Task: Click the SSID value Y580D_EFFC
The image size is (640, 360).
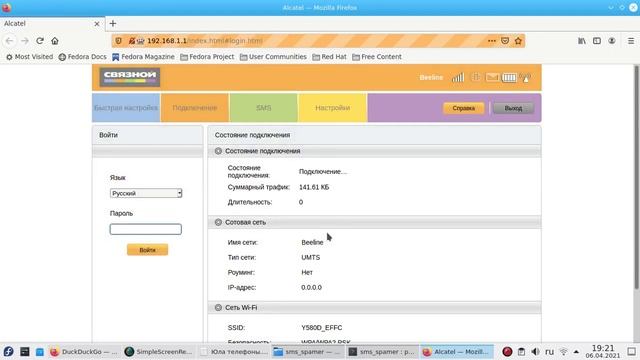Action: click(322, 328)
